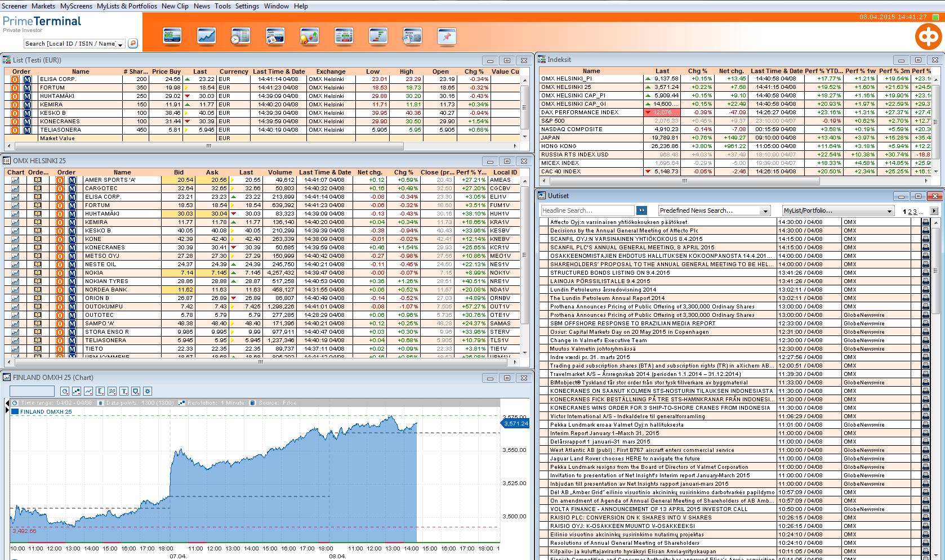Open the Help menu
945x560 pixels.
click(301, 6)
